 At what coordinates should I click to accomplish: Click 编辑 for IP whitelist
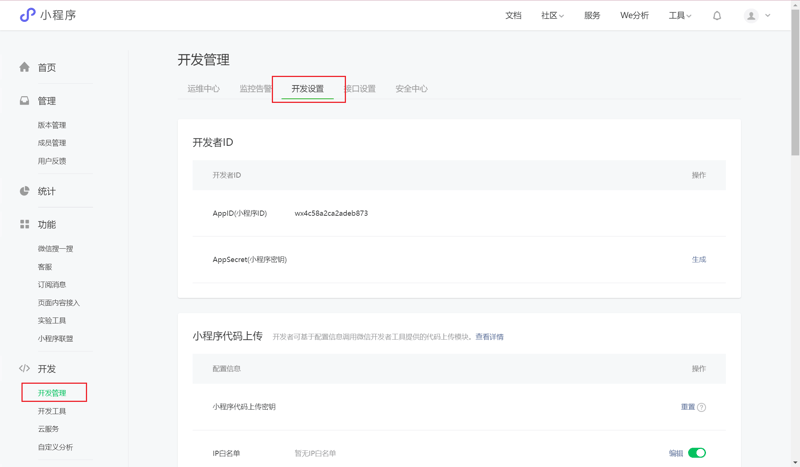coord(676,453)
